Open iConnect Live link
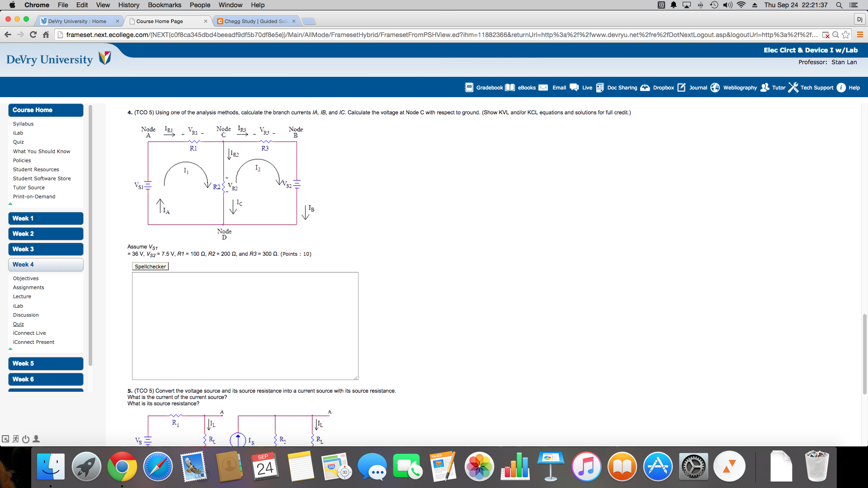Screen dimensions: 868x488 click(29, 333)
